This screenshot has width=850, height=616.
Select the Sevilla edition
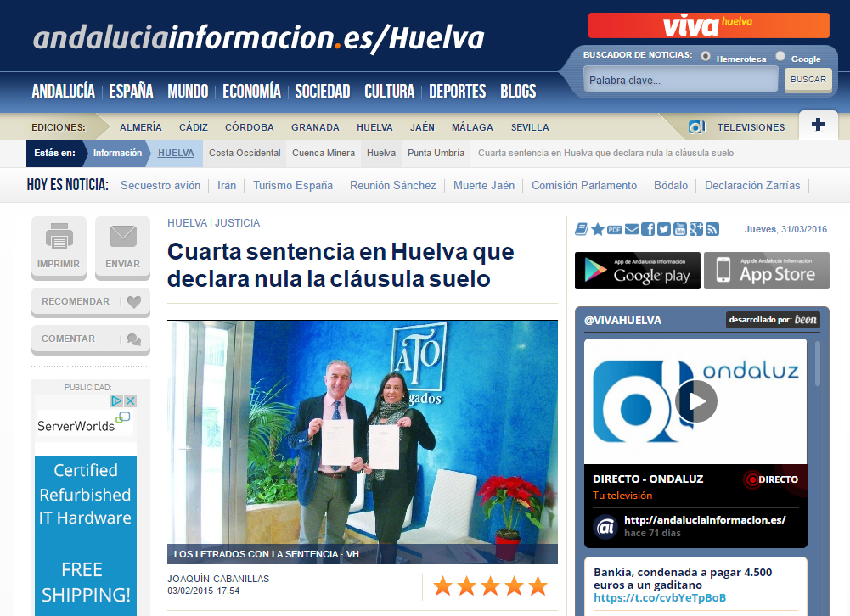coord(530,127)
